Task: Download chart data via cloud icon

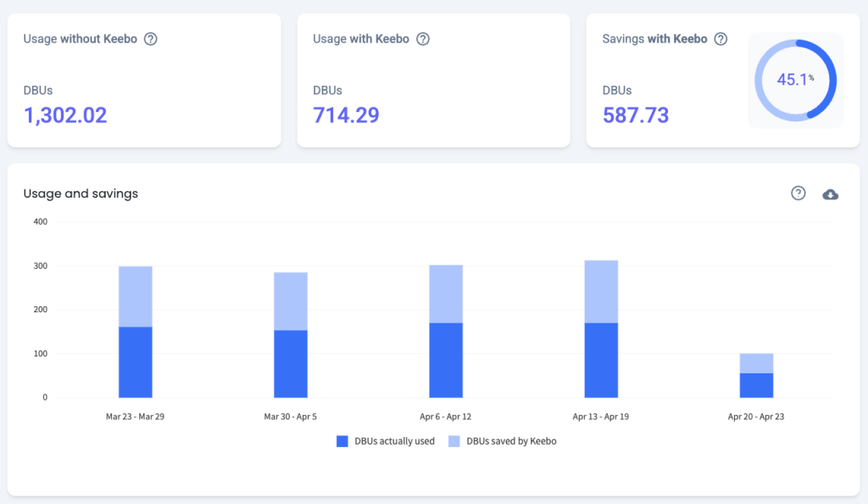Action: (831, 194)
